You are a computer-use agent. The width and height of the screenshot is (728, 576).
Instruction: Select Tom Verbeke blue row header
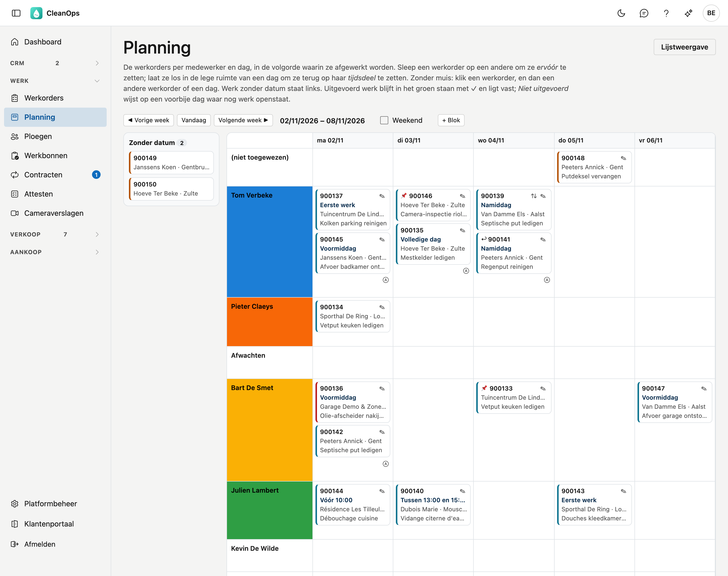click(x=269, y=242)
